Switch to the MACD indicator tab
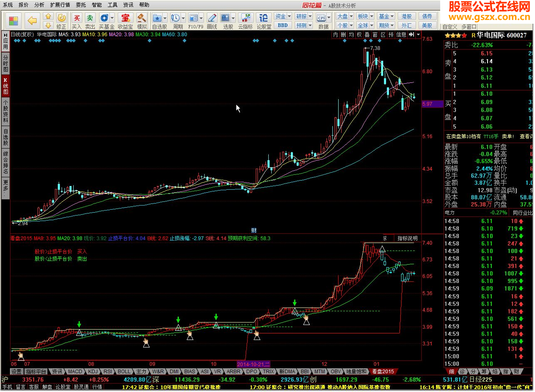 (x=75, y=371)
